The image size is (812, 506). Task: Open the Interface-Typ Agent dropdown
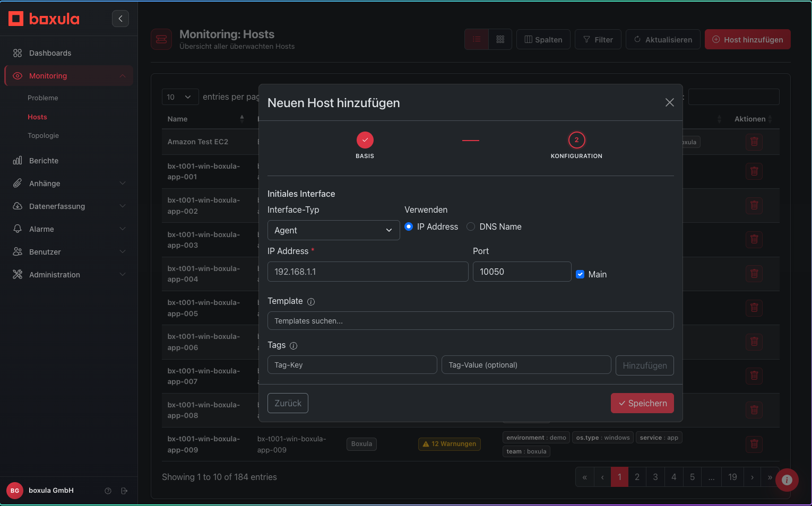(x=334, y=230)
